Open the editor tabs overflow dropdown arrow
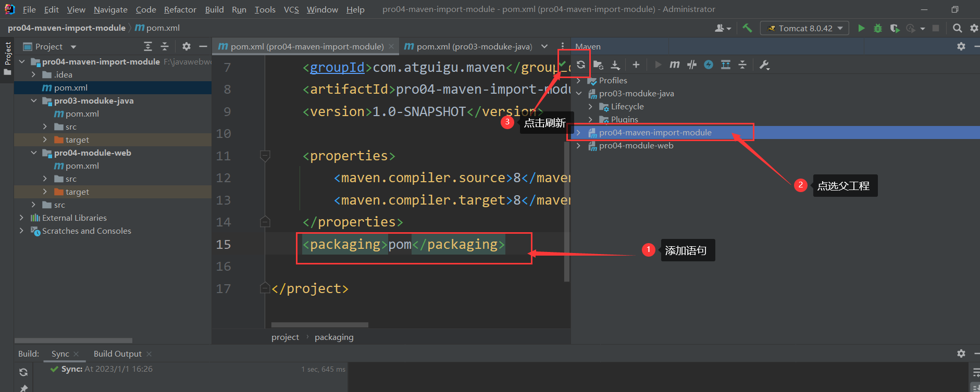This screenshot has height=392, width=980. tap(544, 46)
